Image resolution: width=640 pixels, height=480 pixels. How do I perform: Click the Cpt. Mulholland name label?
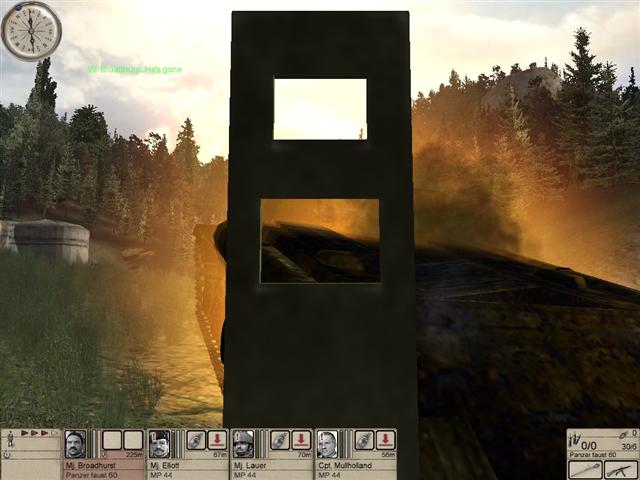[345, 466]
